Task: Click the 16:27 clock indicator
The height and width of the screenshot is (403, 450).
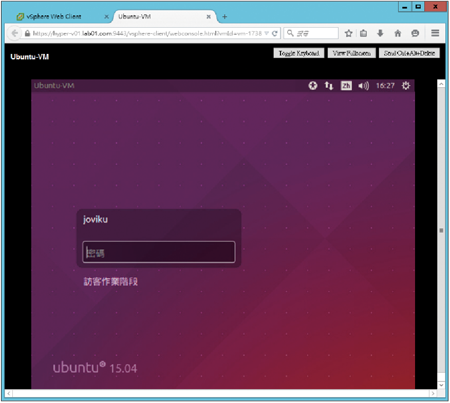Action: coord(385,86)
